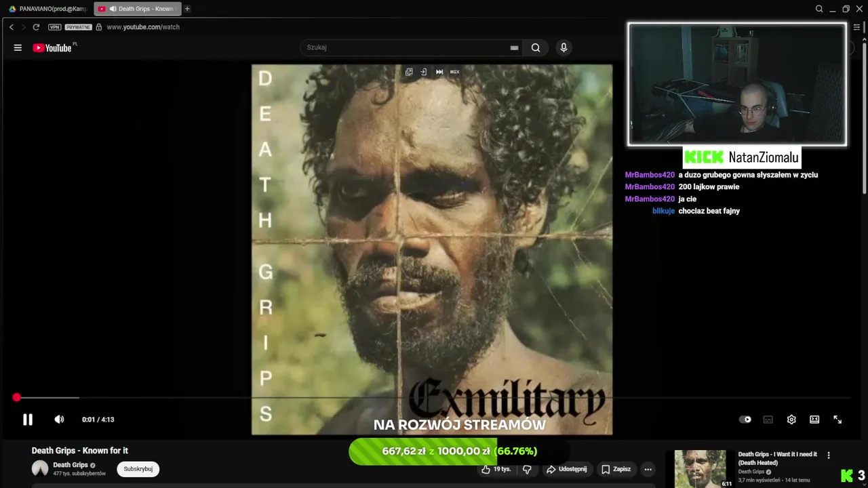Click the arrow-into-box icon above the video

(x=424, y=72)
